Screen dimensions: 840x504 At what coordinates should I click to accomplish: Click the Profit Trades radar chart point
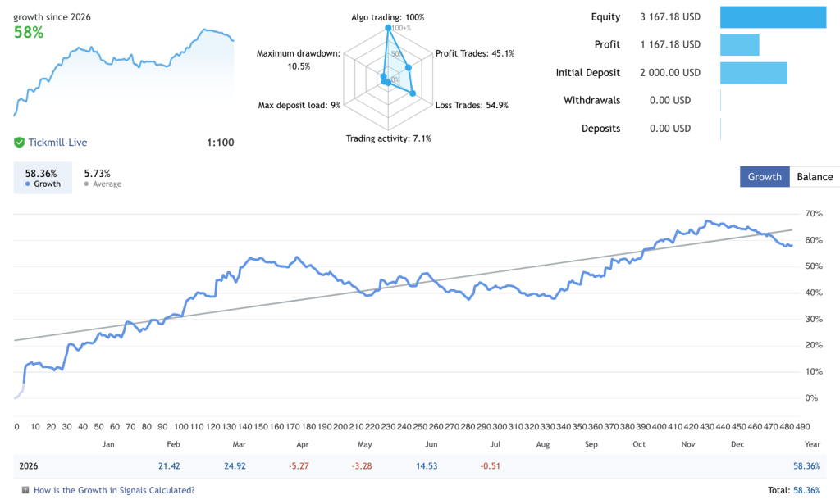click(409, 68)
